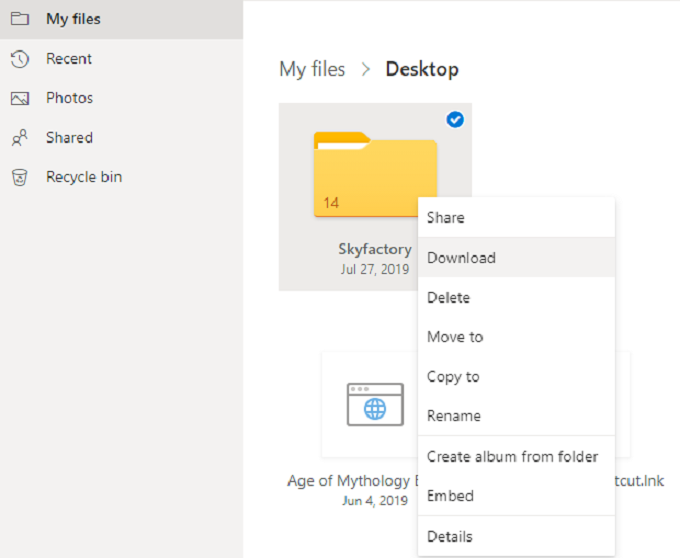Click the Recycle bin icon
The width and height of the screenshot is (680, 558).
click(x=20, y=177)
